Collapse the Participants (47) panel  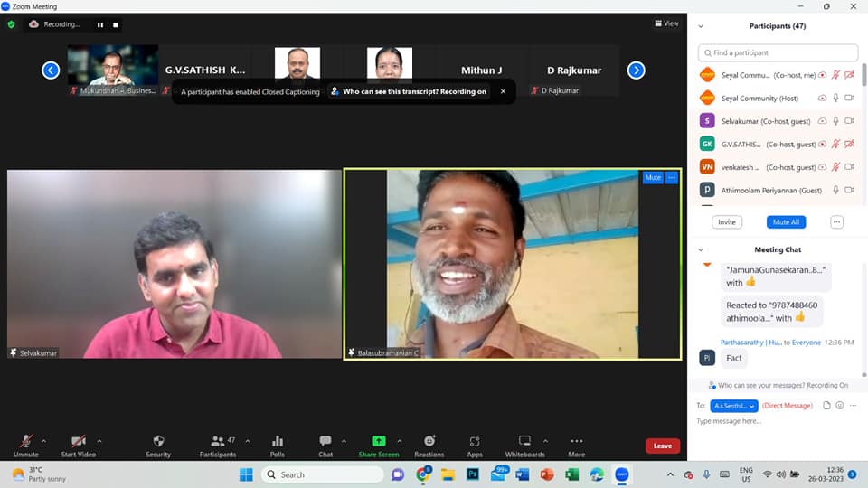[x=701, y=26]
